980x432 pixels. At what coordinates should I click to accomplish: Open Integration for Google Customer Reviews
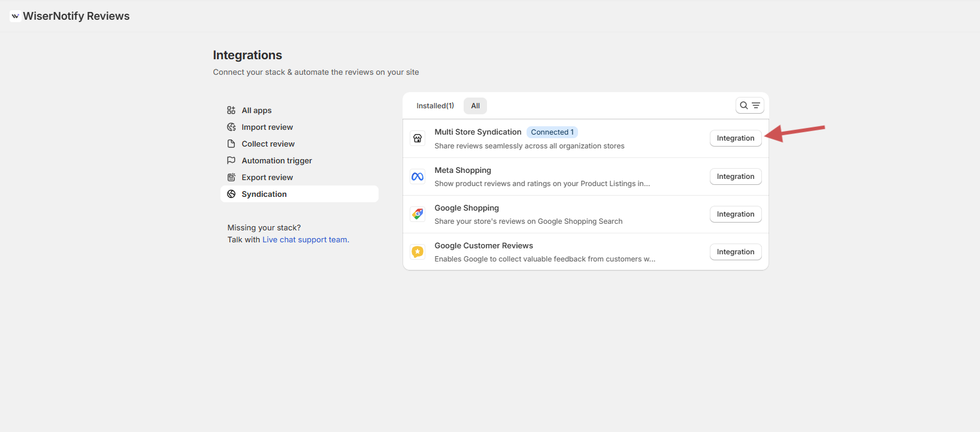pos(735,252)
